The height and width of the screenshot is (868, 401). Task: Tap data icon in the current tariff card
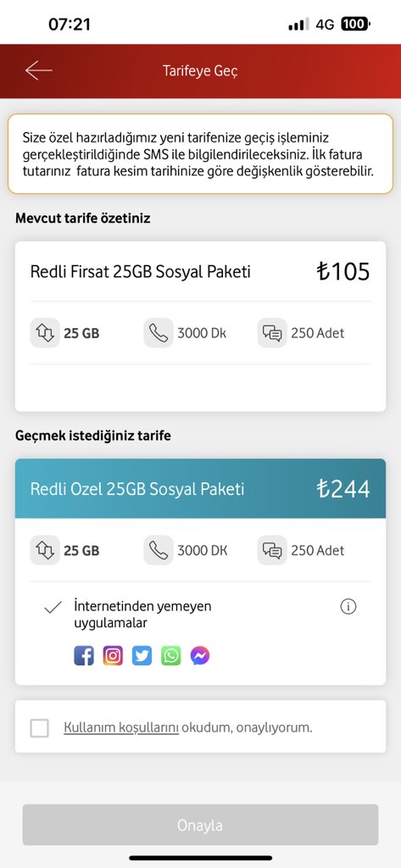tap(45, 332)
